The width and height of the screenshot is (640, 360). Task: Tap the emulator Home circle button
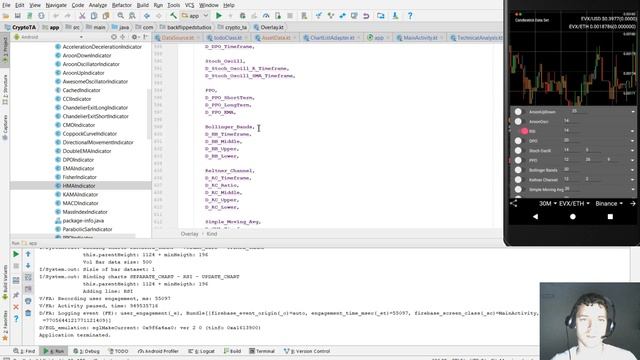573,217
